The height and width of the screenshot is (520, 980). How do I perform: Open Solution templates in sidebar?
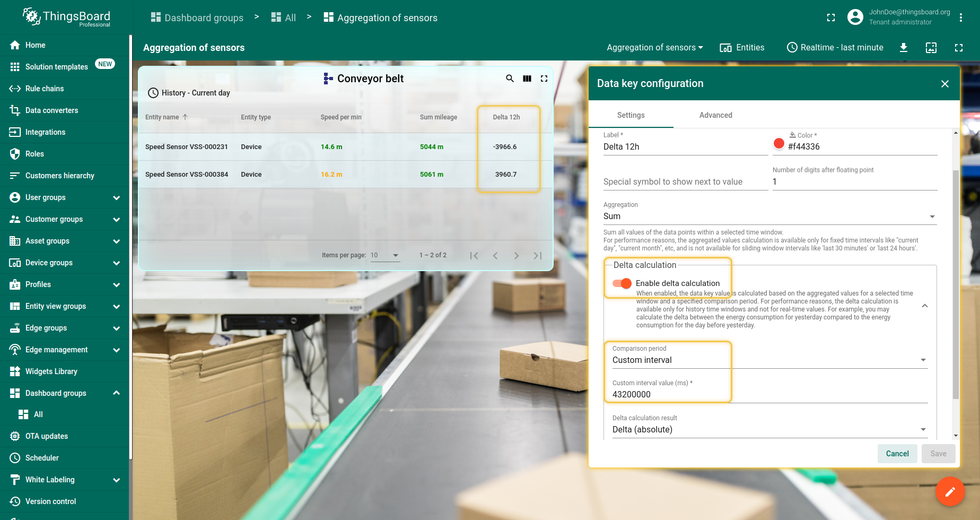(x=64, y=67)
